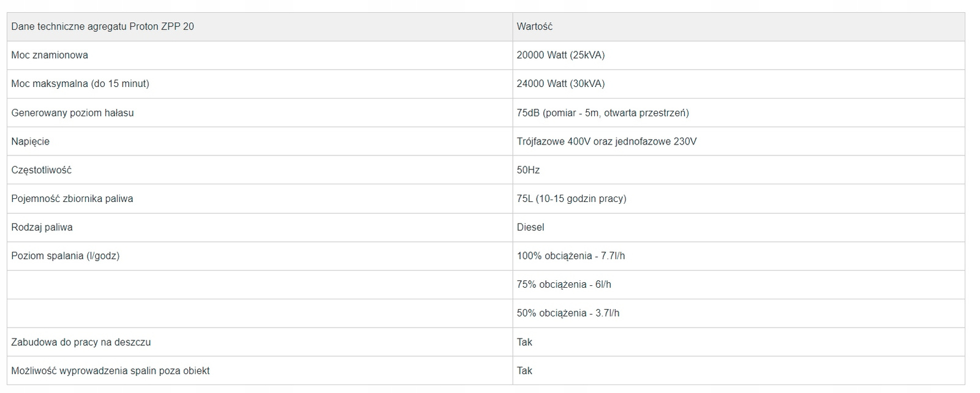The height and width of the screenshot is (393, 980).
Task: Click the '20000 Watt (25kVA)' value
Action: (x=560, y=55)
